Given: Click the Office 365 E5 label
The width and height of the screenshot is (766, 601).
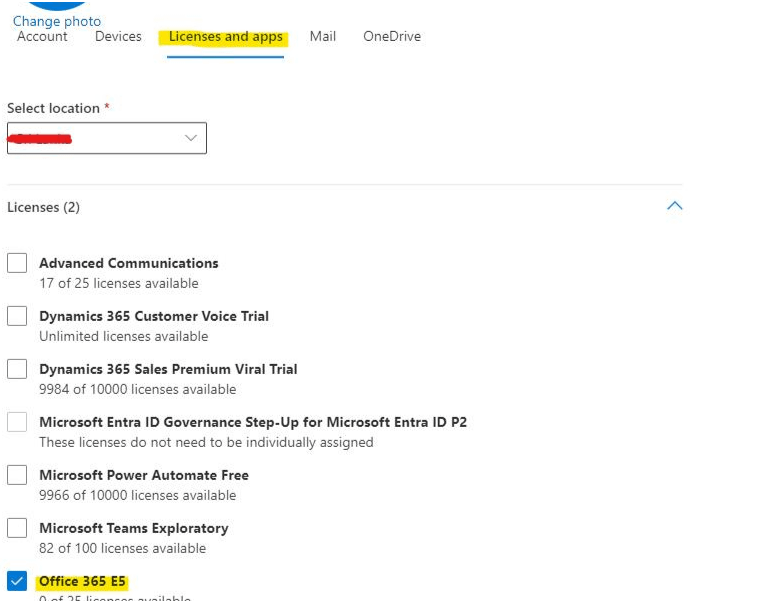Looking at the screenshot, I should click(82, 581).
